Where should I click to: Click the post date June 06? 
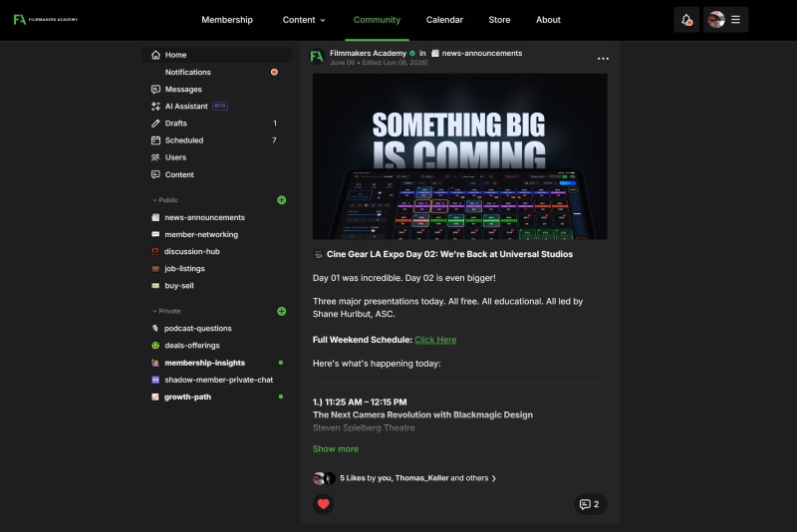point(342,63)
